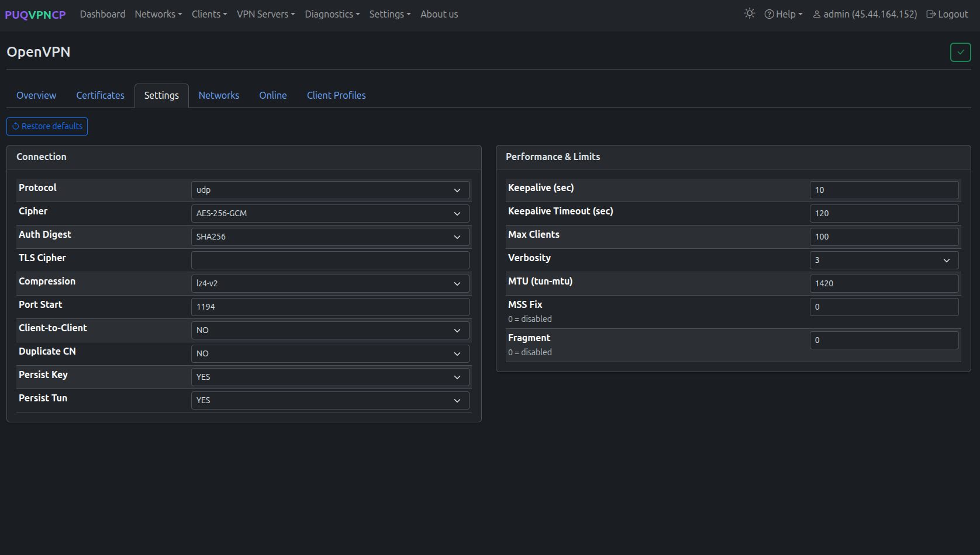980x555 pixels.
Task: Click the MSS Fix label
Action: 525,304
